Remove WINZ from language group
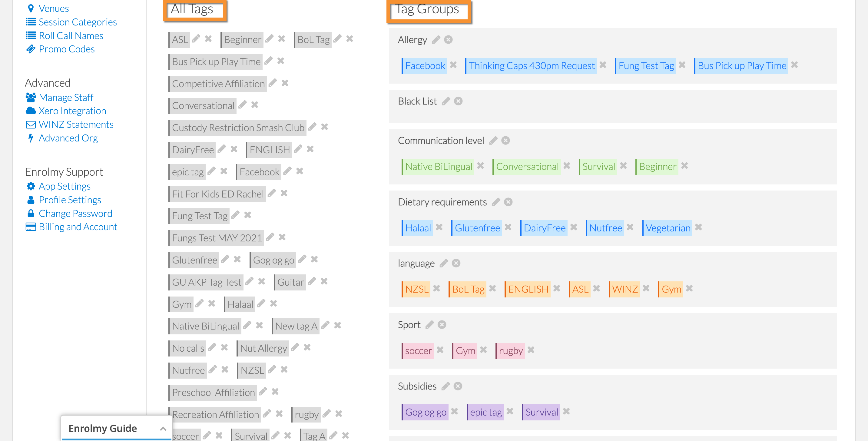 tap(646, 288)
